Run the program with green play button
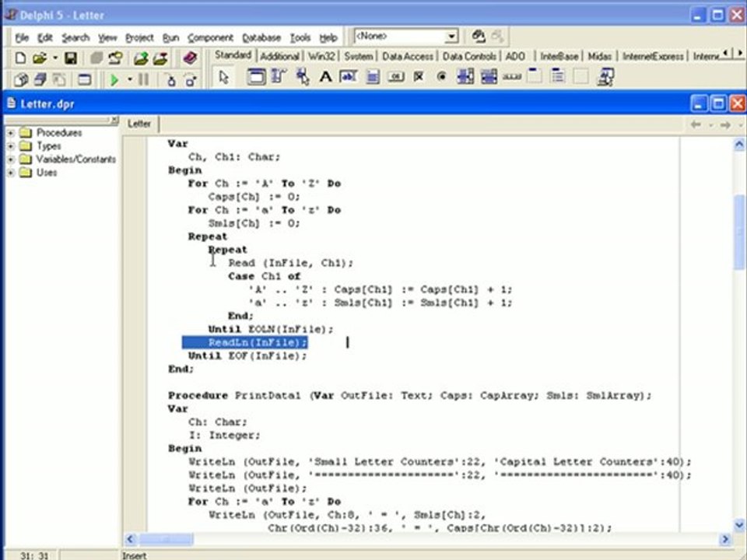The image size is (747, 560). click(114, 79)
